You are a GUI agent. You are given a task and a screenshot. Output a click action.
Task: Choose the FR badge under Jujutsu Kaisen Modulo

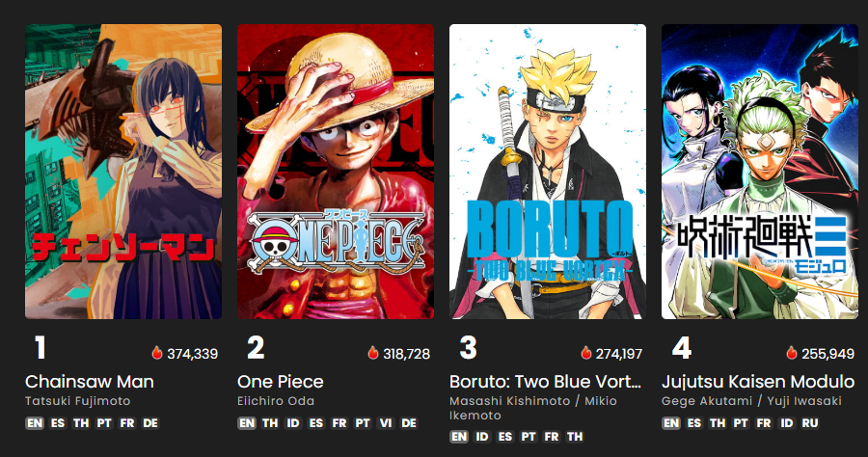(x=764, y=423)
